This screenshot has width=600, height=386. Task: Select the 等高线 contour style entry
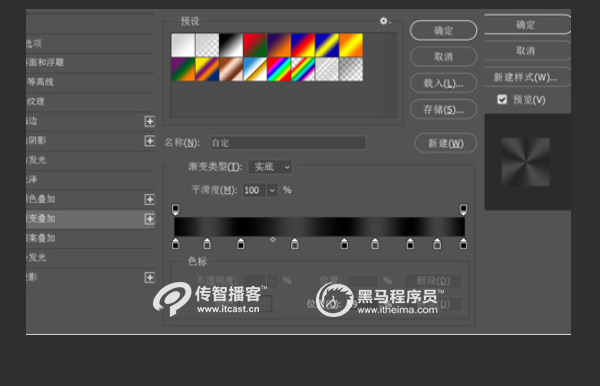click(x=90, y=82)
